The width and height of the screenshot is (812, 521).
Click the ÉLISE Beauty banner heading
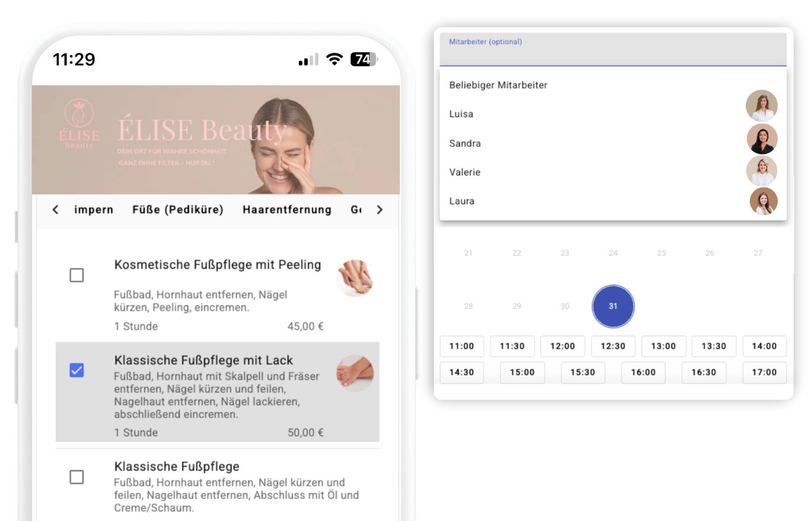coord(202,130)
